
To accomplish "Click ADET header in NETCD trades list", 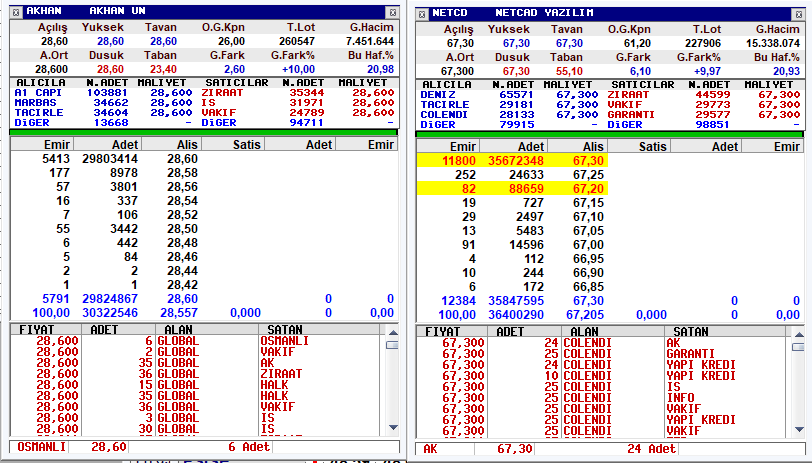I will 524,331.
